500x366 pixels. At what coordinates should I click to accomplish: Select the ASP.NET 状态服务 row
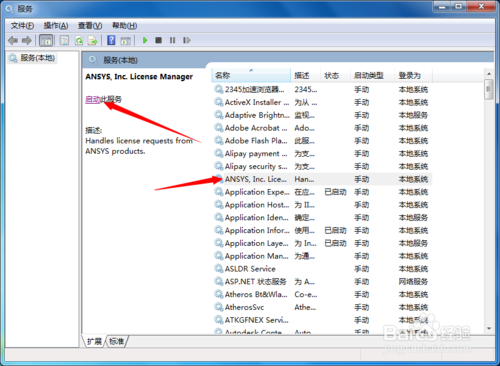322,282
